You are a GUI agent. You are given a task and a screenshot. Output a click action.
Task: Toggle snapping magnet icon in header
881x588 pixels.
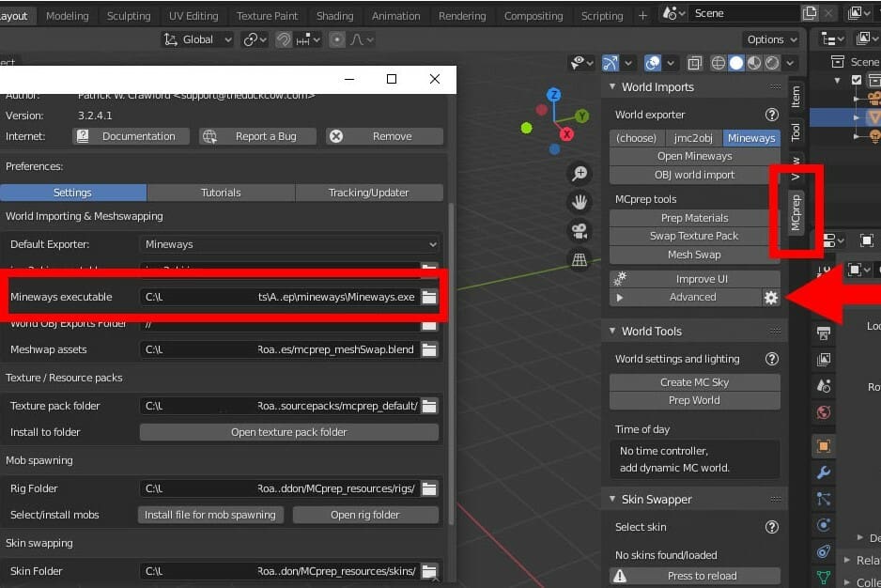(x=284, y=39)
